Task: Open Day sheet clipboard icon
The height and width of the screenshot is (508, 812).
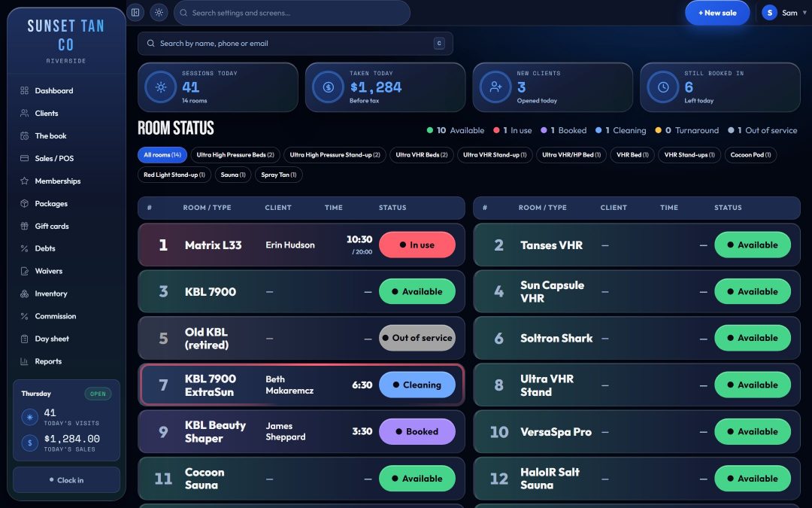Action: (24, 339)
